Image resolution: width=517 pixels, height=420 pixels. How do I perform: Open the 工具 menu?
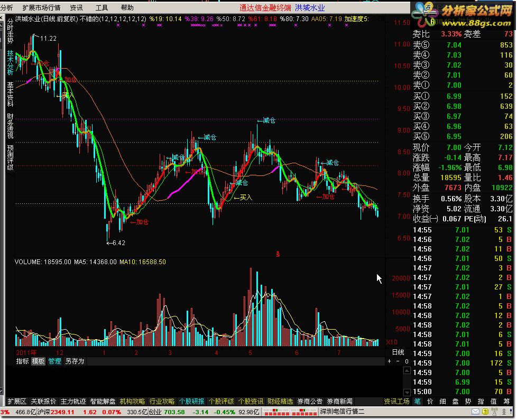click(101, 7)
